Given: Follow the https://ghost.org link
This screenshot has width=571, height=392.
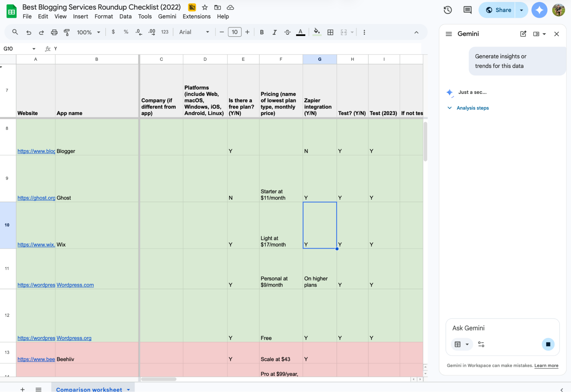Looking at the screenshot, I should click(36, 197).
